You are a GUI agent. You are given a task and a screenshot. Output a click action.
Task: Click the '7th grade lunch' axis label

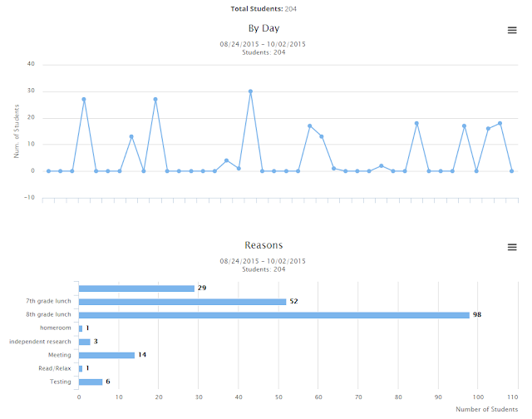(x=48, y=301)
